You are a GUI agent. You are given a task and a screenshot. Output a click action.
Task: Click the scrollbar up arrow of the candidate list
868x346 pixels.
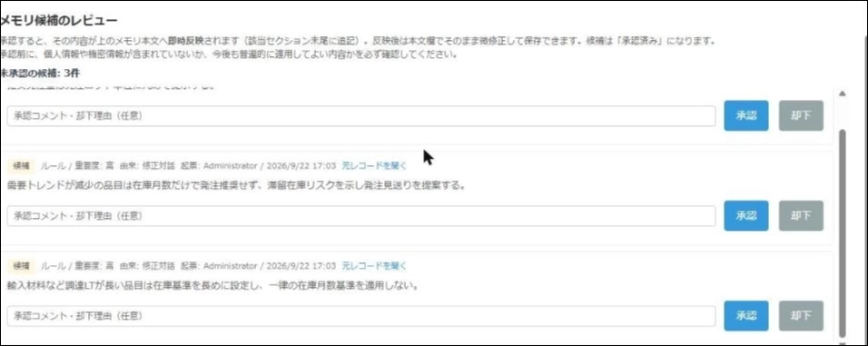tap(843, 94)
